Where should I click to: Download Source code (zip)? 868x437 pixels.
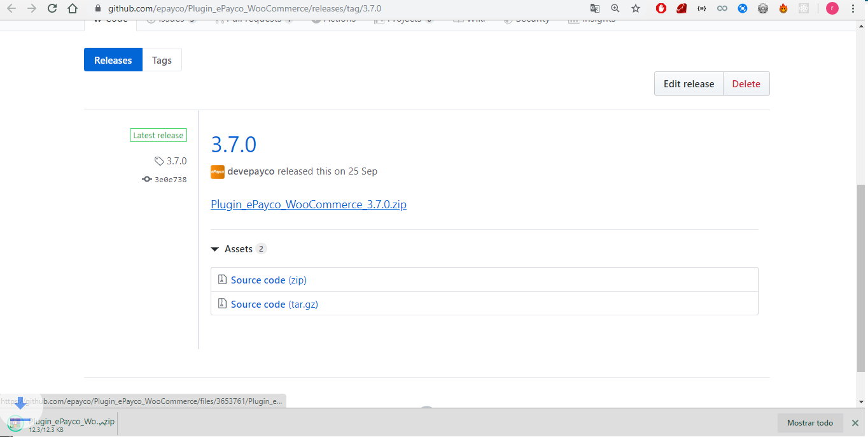(x=269, y=280)
